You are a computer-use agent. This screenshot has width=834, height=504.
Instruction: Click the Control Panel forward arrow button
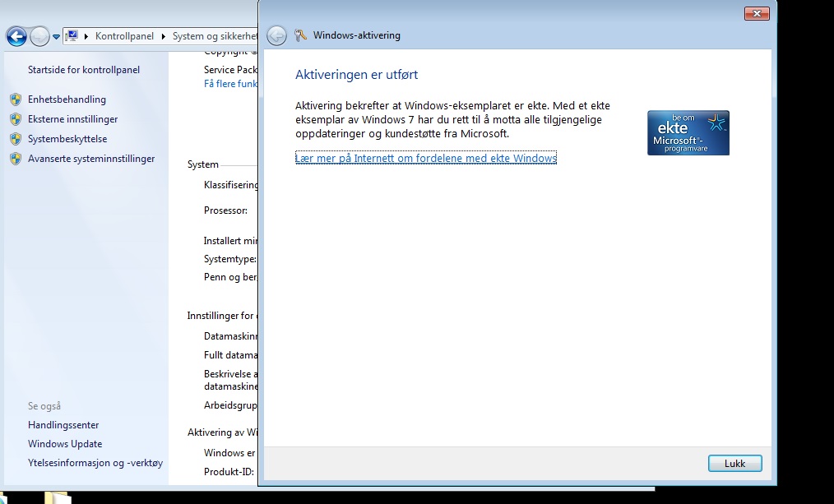coord(40,36)
